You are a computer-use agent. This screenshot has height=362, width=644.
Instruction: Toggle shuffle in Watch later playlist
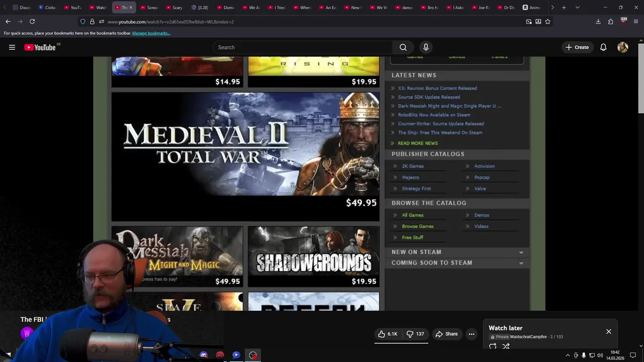click(506, 346)
